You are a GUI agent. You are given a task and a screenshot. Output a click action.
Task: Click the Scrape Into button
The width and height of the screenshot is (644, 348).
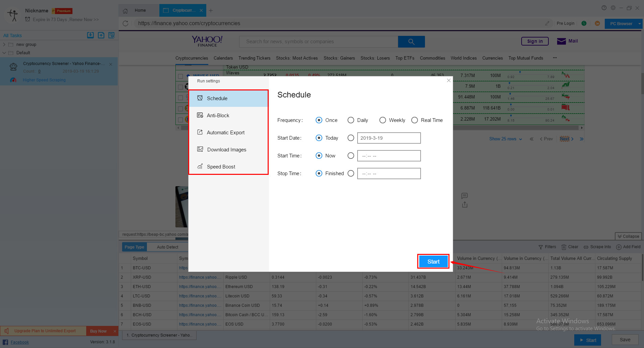click(x=597, y=247)
